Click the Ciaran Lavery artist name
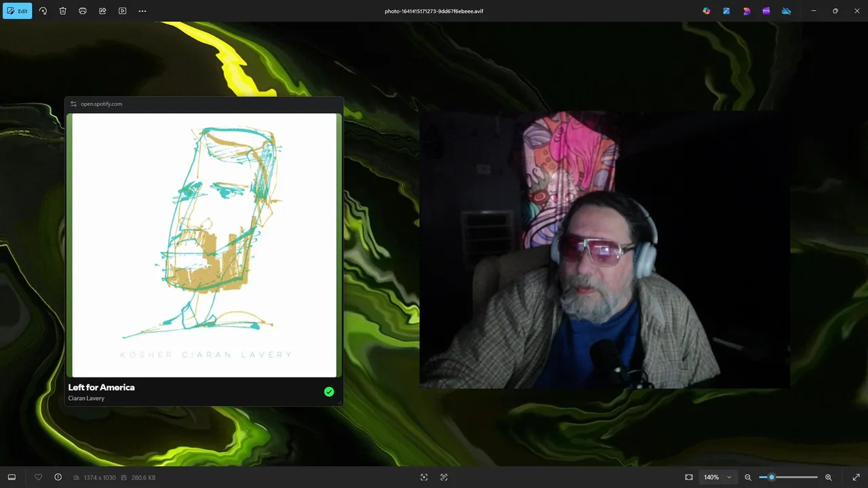 point(86,399)
